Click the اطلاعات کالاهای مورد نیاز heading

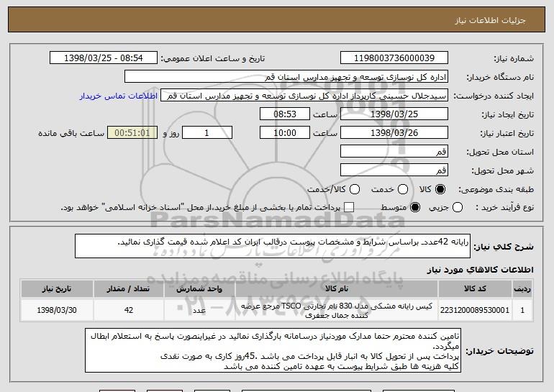480,270
